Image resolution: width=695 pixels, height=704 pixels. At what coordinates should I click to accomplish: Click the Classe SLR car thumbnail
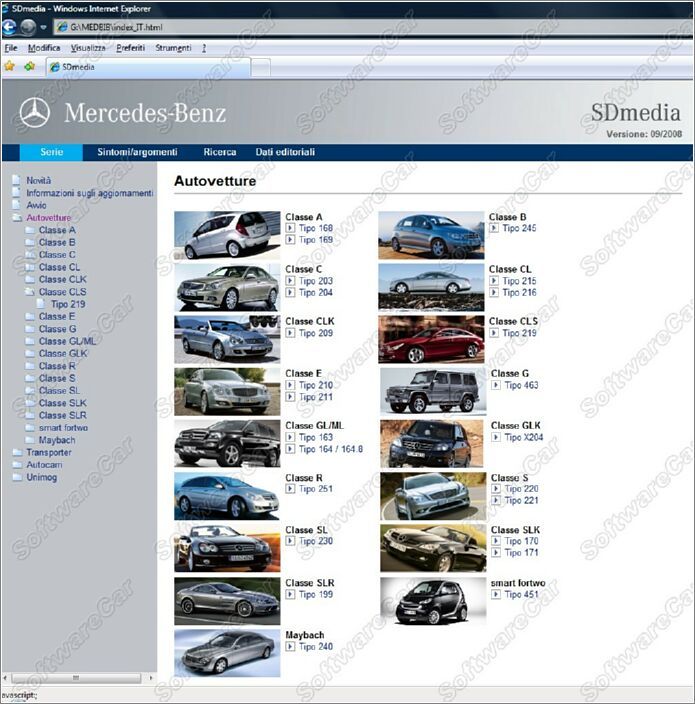tap(227, 601)
